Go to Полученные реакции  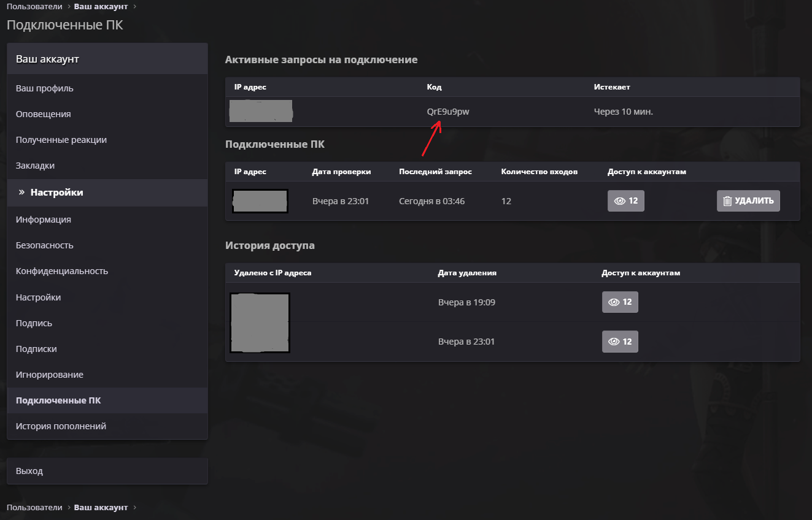coord(61,140)
